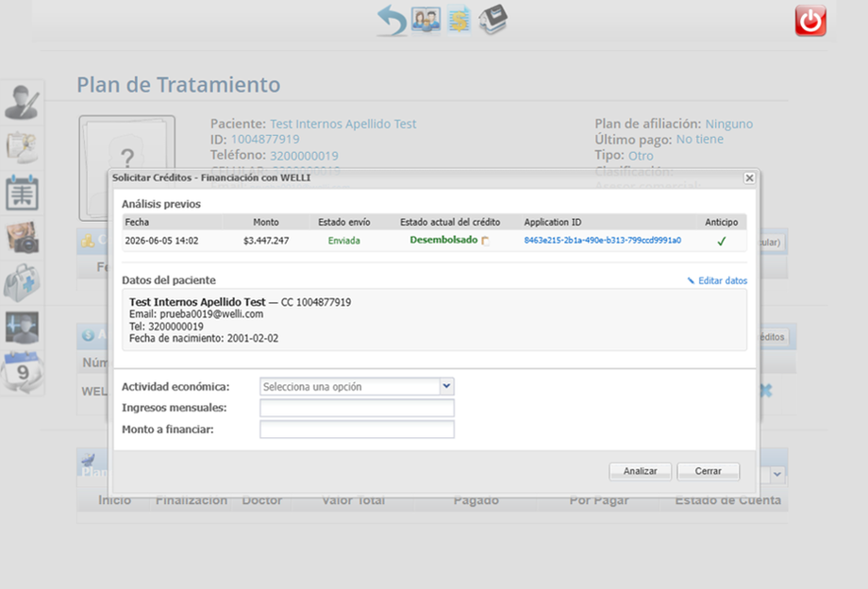This screenshot has width=868, height=589.
Task: Click the patient phone number after Teléfono
Action: pyautogui.click(x=304, y=156)
